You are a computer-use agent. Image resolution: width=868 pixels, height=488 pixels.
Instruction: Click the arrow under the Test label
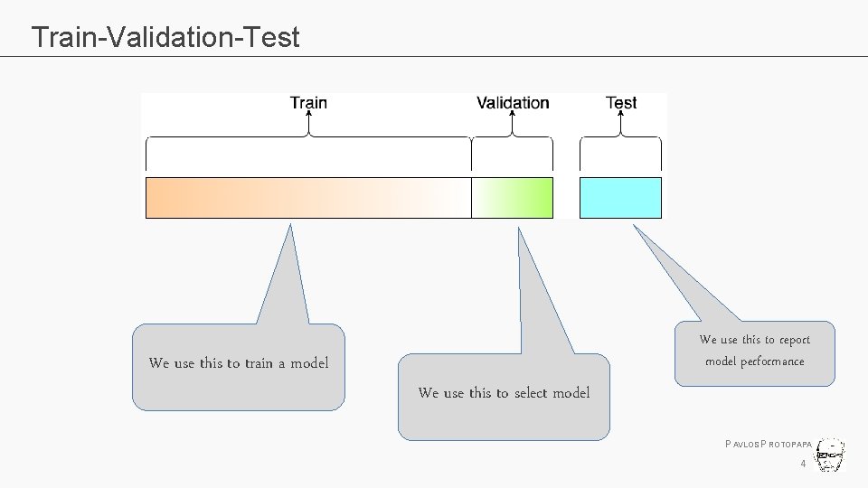point(621,123)
